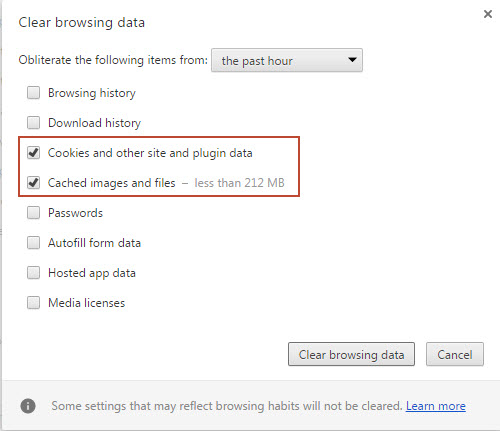Open the Learn more link
The height and width of the screenshot is (431, 500).
[436, 406]
